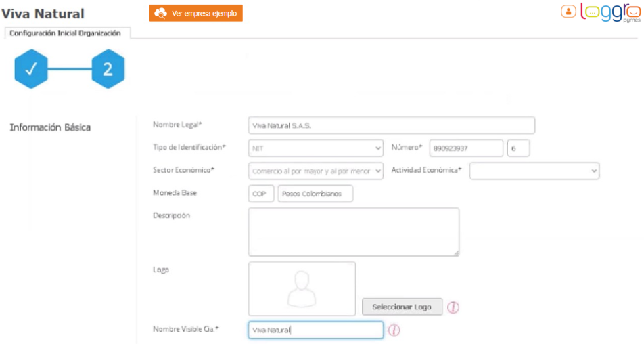Select the step 2 hexagon
644x344 pixels.
[108, 69]
